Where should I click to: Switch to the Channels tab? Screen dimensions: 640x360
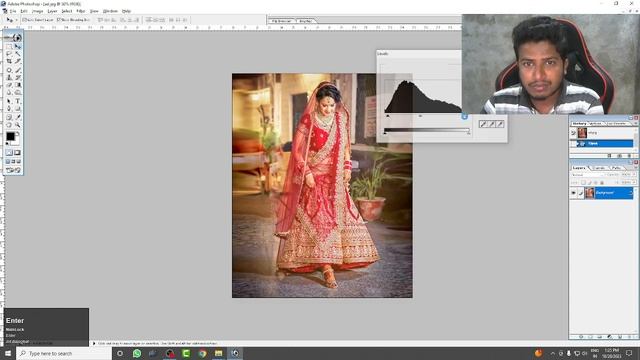(599, 168)
